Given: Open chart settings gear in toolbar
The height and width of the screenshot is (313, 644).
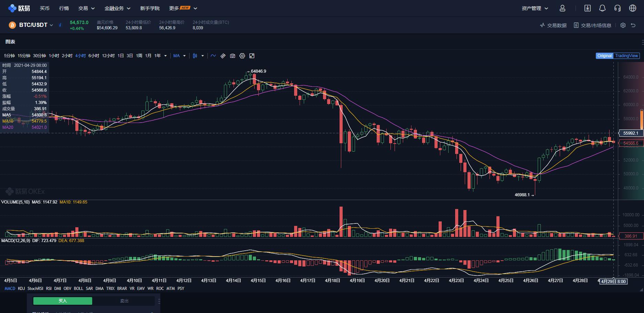Looking at the screenshot, I should [242, 56].
